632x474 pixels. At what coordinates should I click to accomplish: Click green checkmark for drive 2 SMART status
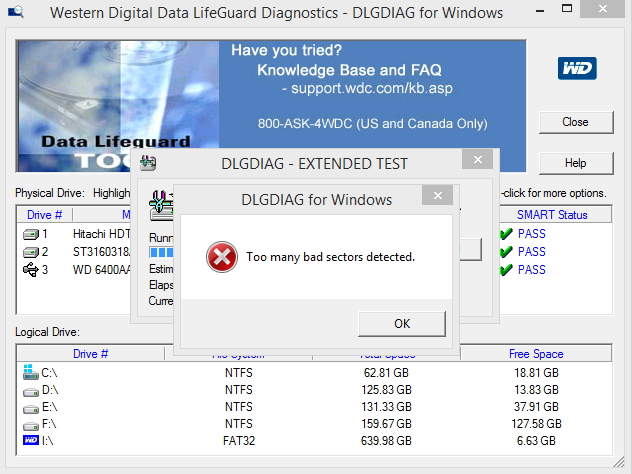(x=506, y=252)
